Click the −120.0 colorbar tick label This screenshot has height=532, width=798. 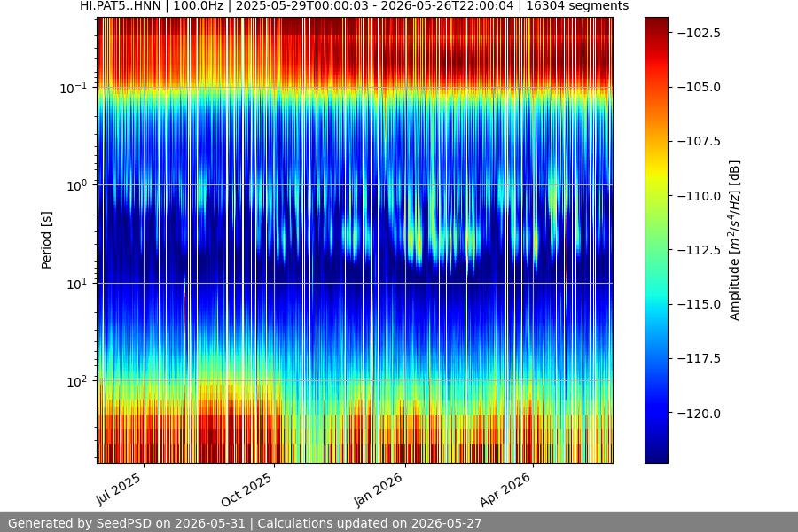click(699, 413)
